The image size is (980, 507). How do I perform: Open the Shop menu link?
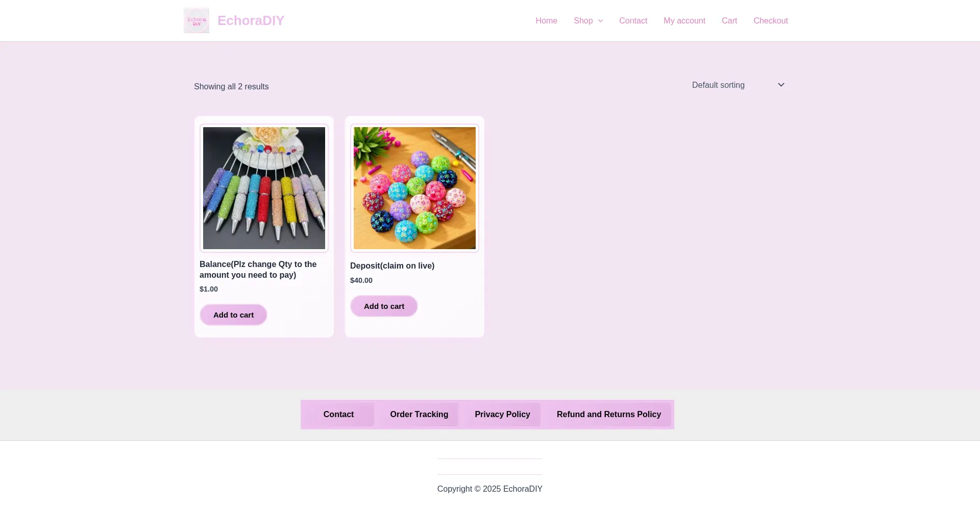[583, 20]
